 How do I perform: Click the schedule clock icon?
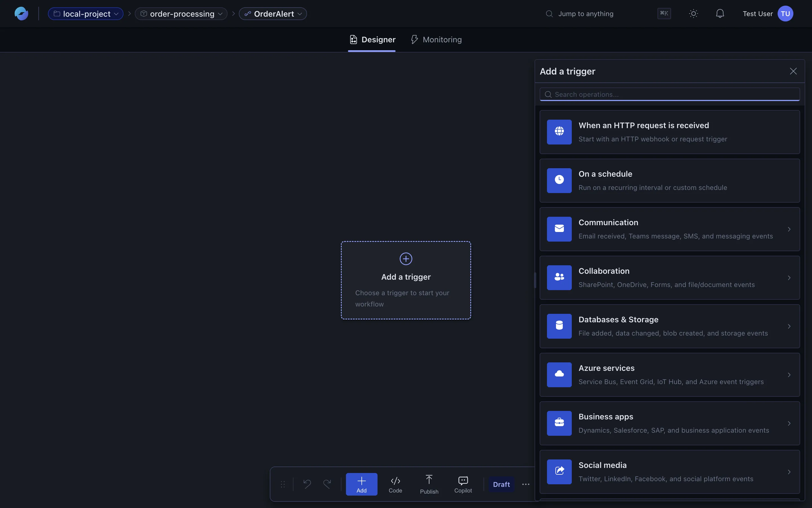tap(559, 180)
